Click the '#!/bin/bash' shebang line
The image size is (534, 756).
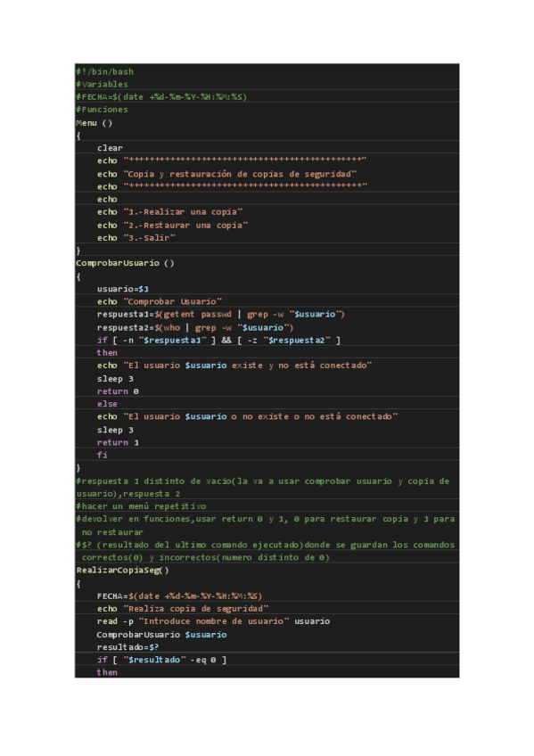coord(104,72)
